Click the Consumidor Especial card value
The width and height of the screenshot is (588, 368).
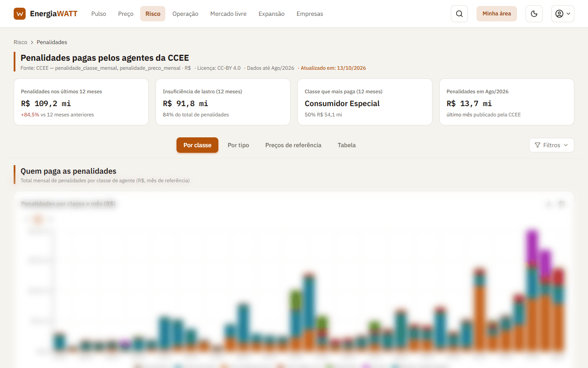(342, 104)
